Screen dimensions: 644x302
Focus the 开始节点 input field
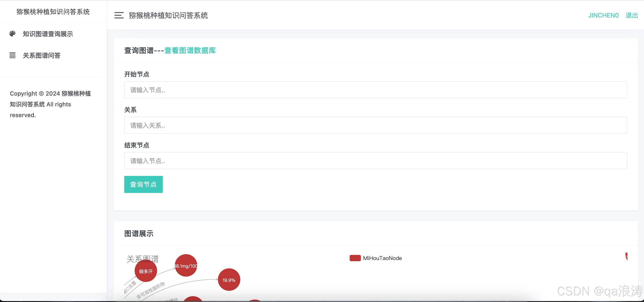tap(376, 90)
